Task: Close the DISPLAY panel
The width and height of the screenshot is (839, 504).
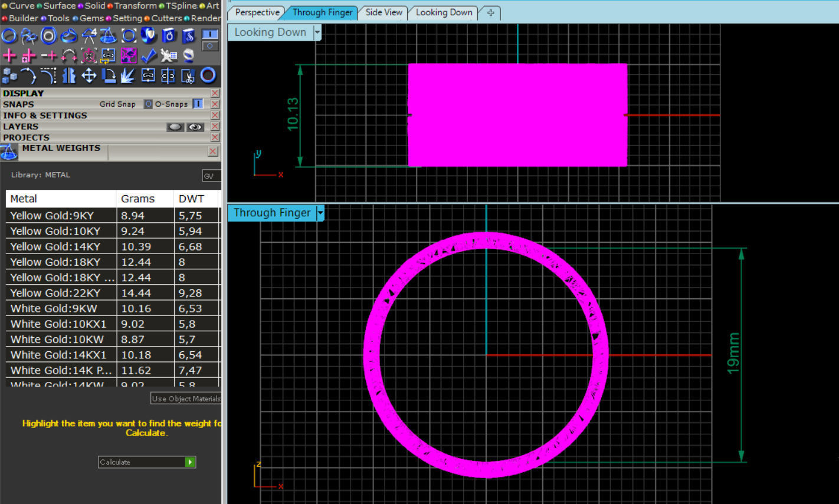Action: [215, 93]
